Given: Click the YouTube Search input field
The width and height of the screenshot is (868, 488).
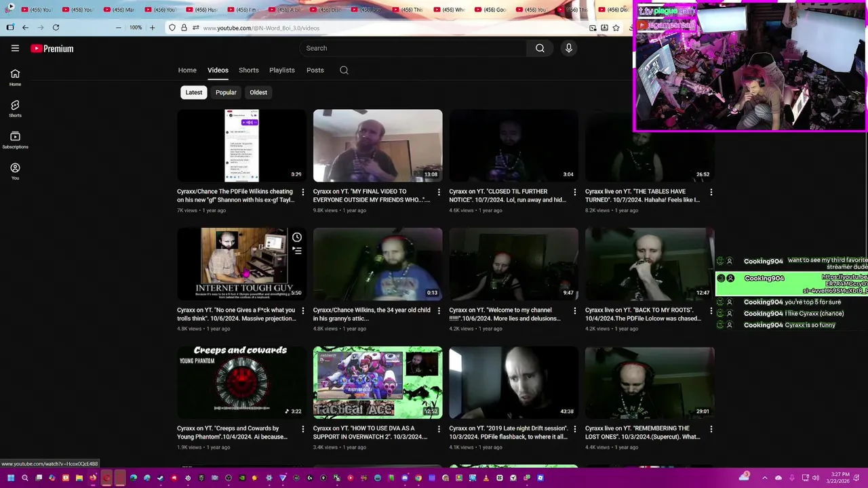Looking at the screenshot, I should coord(414,48).
